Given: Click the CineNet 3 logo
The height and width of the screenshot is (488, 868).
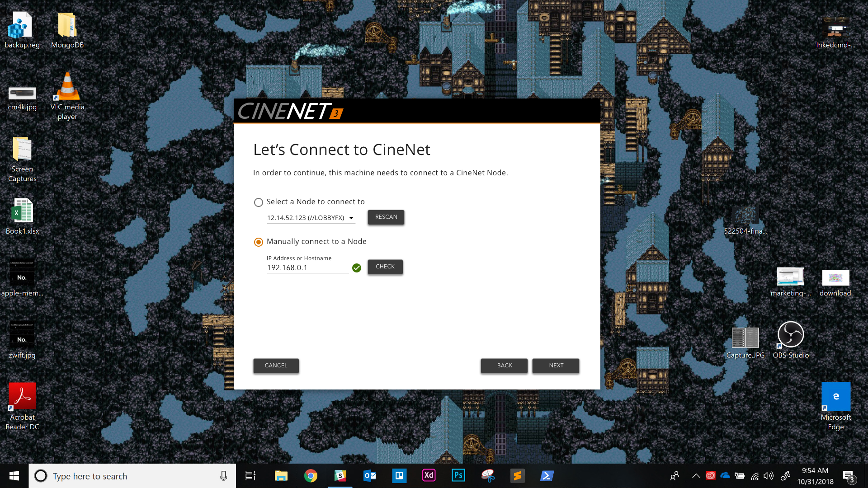Looking at the screenshot, I should click(290, 111).
